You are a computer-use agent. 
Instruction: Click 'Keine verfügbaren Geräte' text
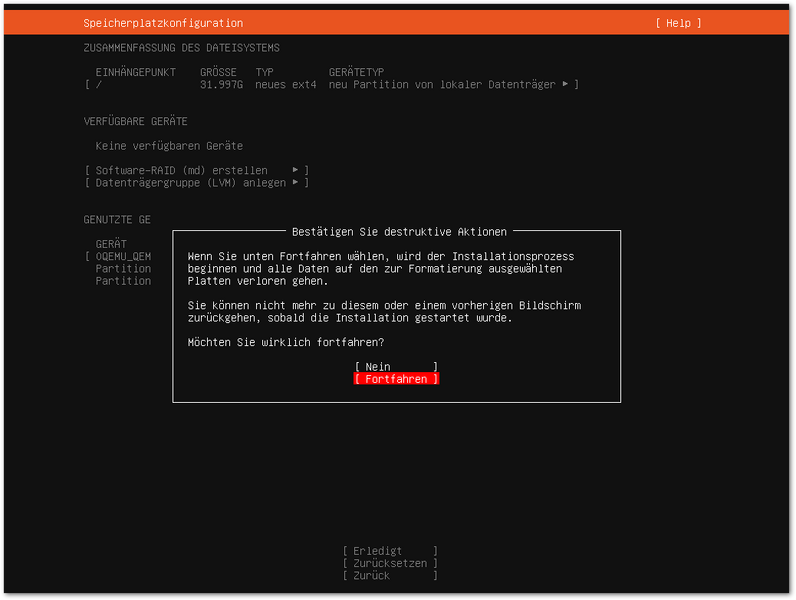pyautogui.click(x=169, y=146)
